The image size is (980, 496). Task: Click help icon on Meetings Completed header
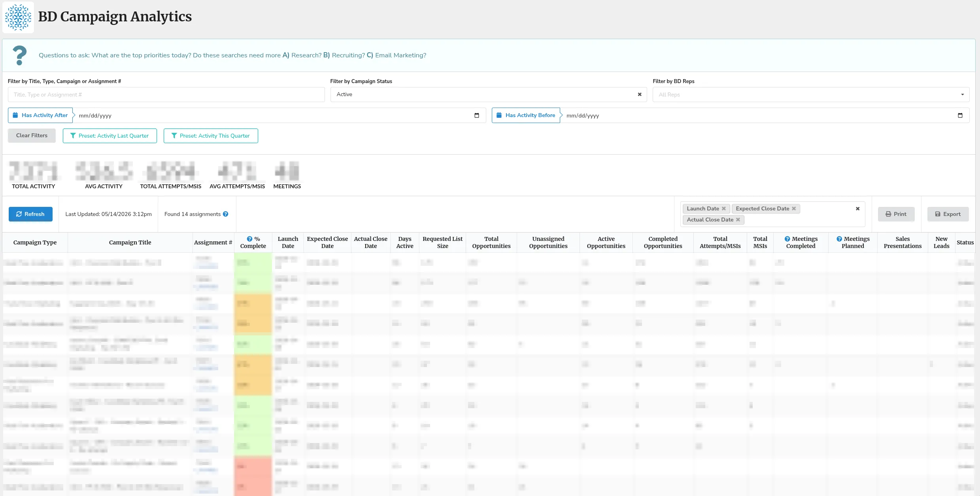[787, 239]
